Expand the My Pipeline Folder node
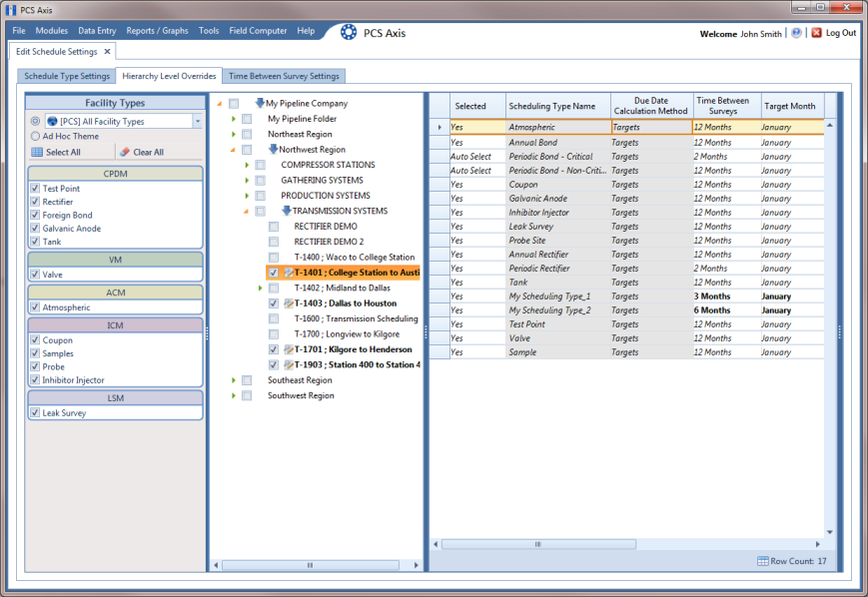 click(233, 119)
